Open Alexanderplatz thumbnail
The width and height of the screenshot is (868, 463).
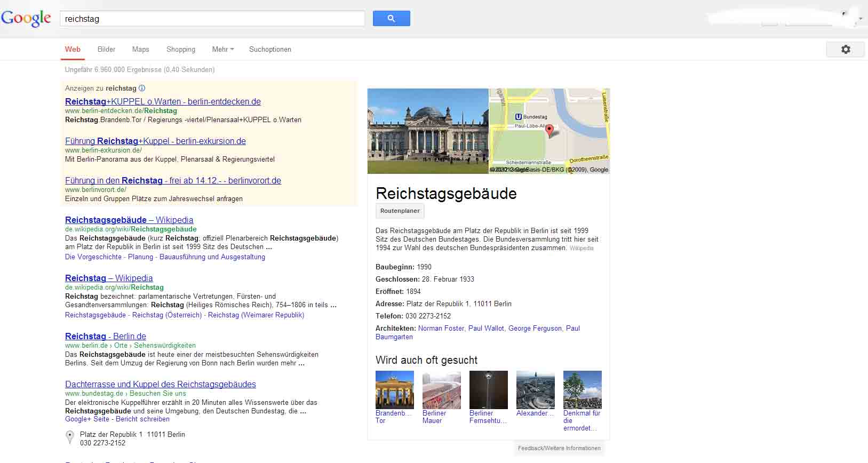(536, 390)
